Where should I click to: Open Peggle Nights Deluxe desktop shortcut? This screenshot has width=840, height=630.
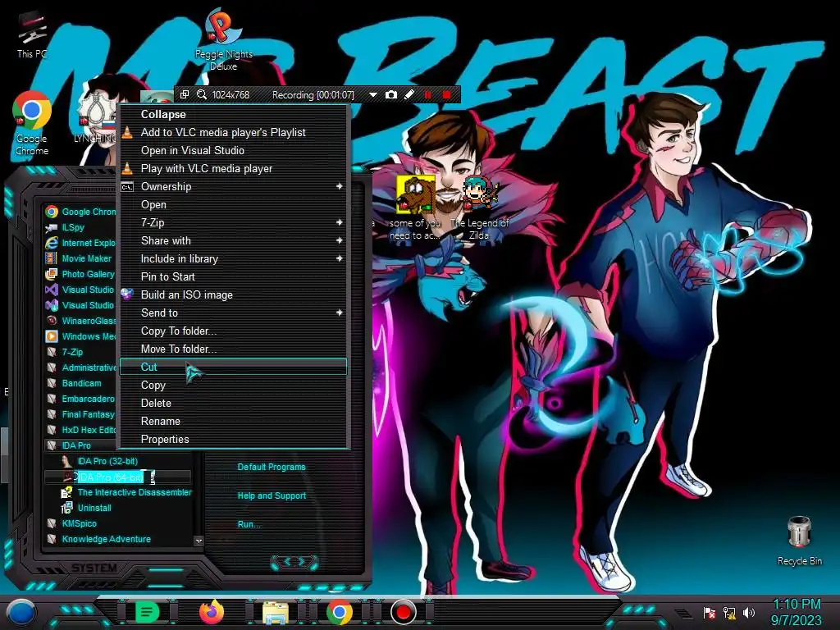click(223, 40)
